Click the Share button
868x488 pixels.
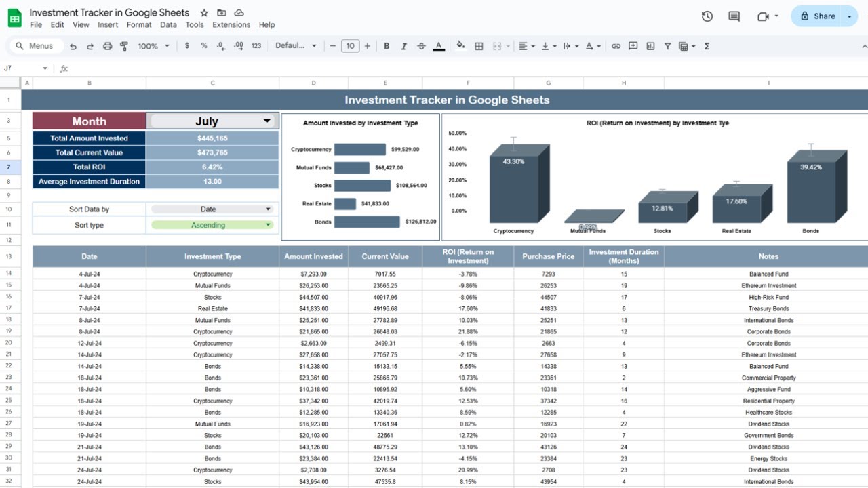[816, 16]
